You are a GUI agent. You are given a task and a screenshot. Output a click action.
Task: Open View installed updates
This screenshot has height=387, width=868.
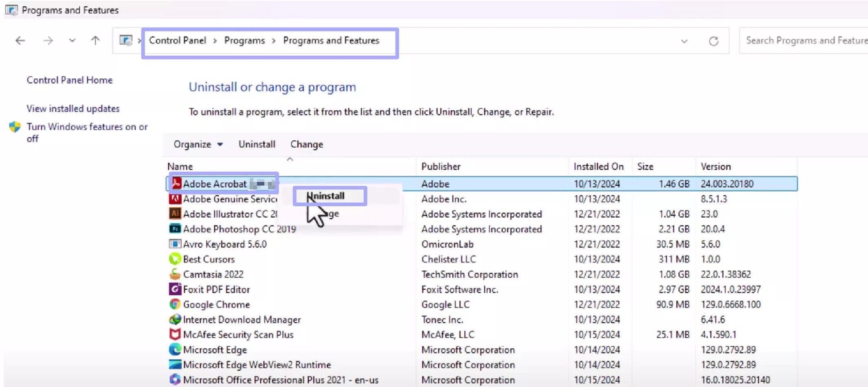[73, 108]
